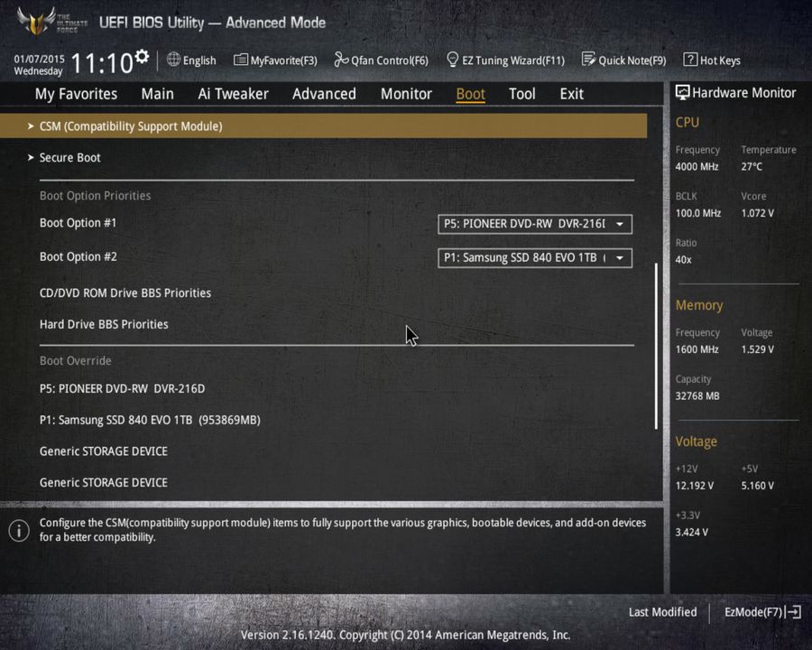
Task: Switch to the Main tab
Action: [x=157, y=94]
